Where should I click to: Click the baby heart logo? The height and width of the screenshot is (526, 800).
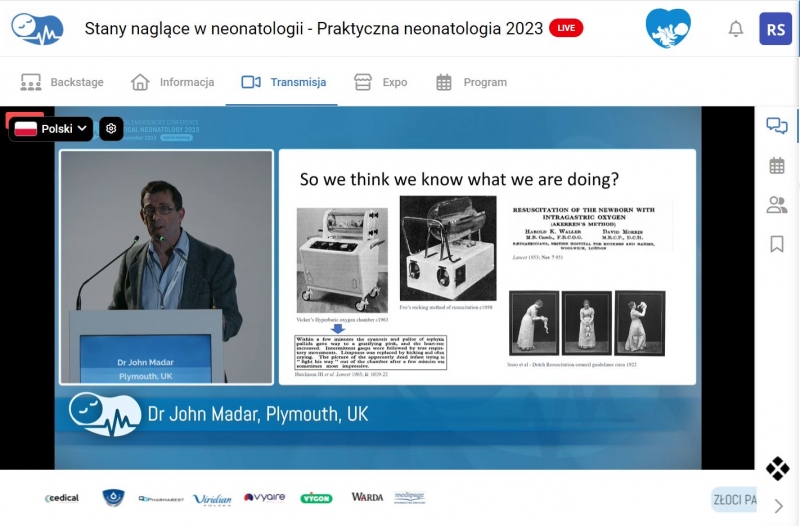point(668,28)
